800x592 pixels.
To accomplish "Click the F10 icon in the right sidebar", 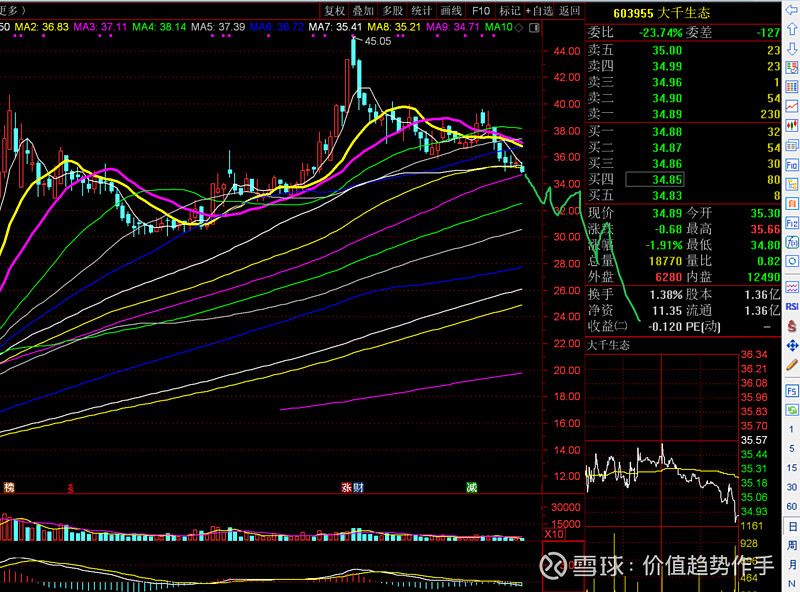I will click(792, 165).
